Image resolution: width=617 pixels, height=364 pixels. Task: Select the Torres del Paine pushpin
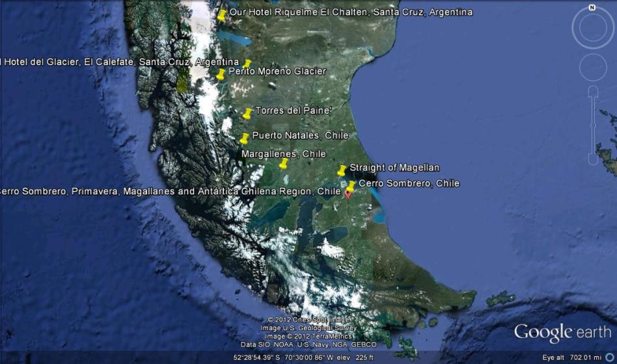(x=247, y=114)
